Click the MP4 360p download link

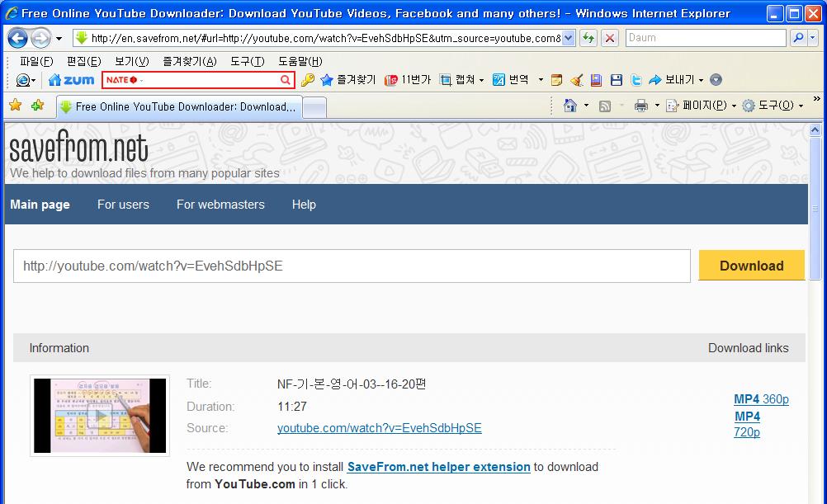761,399
